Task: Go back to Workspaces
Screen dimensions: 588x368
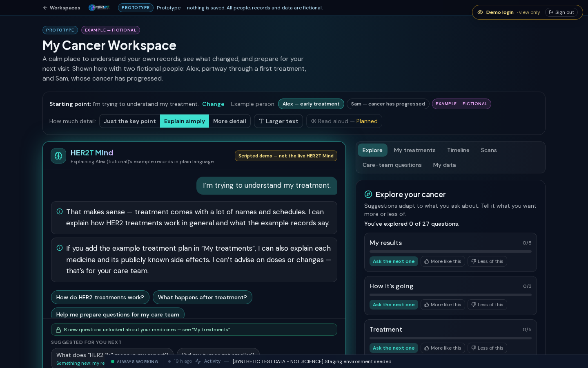Action: click(x=62, y=8)
